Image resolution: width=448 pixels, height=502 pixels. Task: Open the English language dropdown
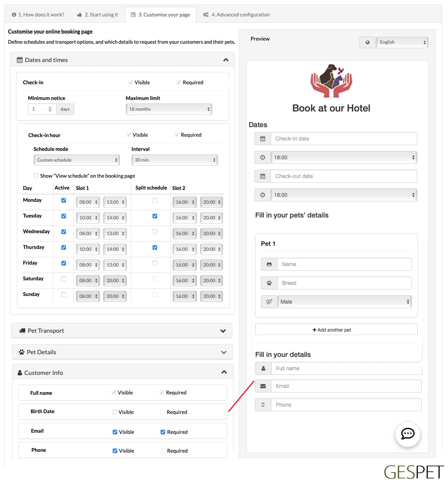(402, 43)
